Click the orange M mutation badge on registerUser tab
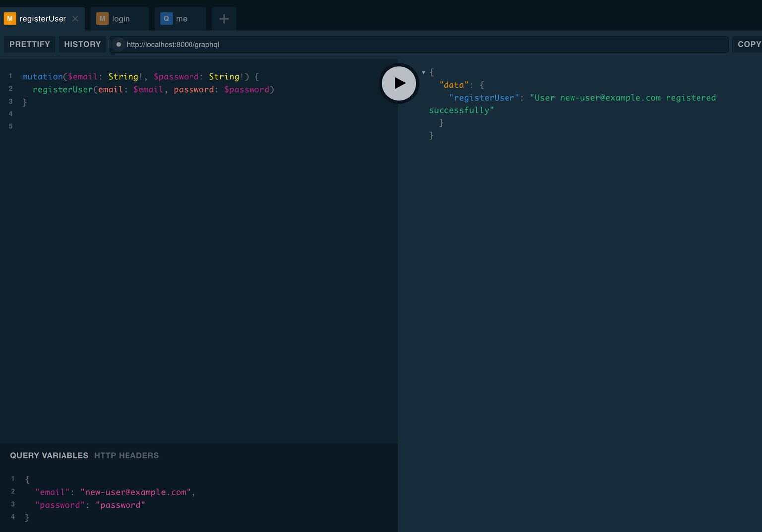This screenshot has height=532, width=762. point(9,18)
